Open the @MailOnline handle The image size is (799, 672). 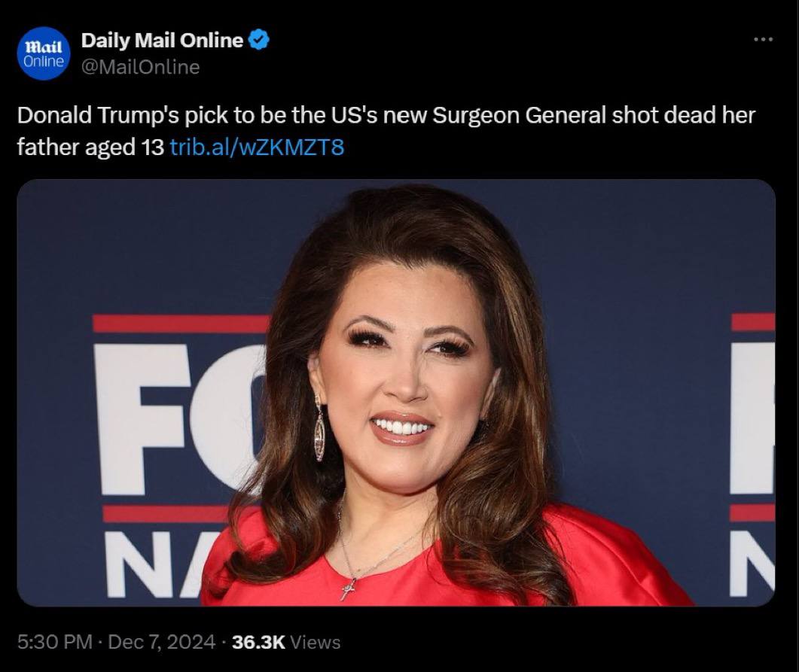[x=141, y=67]
